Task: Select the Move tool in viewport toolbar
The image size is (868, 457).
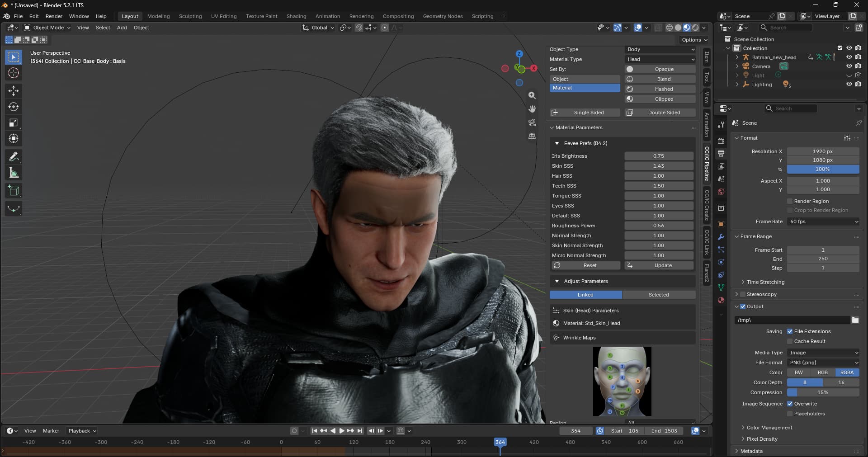Action: tap(14, 91)
